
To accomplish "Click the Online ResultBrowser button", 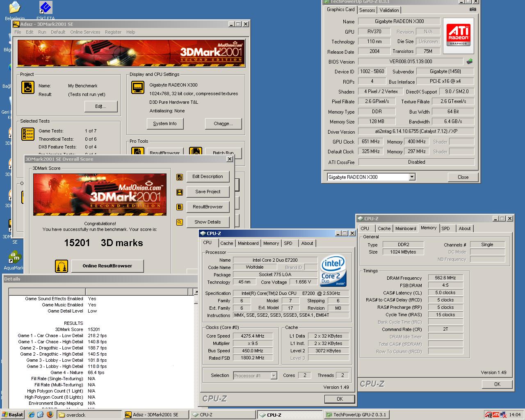I will coord(107,266).
